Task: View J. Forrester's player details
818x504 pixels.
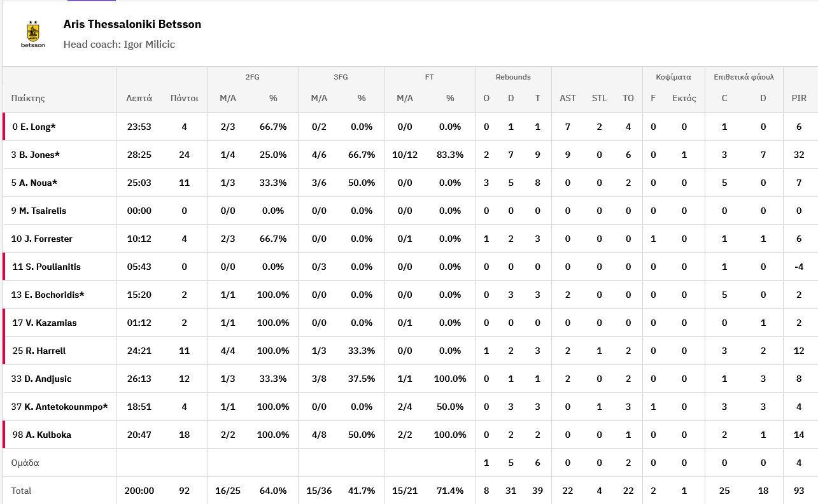Action: (48, 239)
